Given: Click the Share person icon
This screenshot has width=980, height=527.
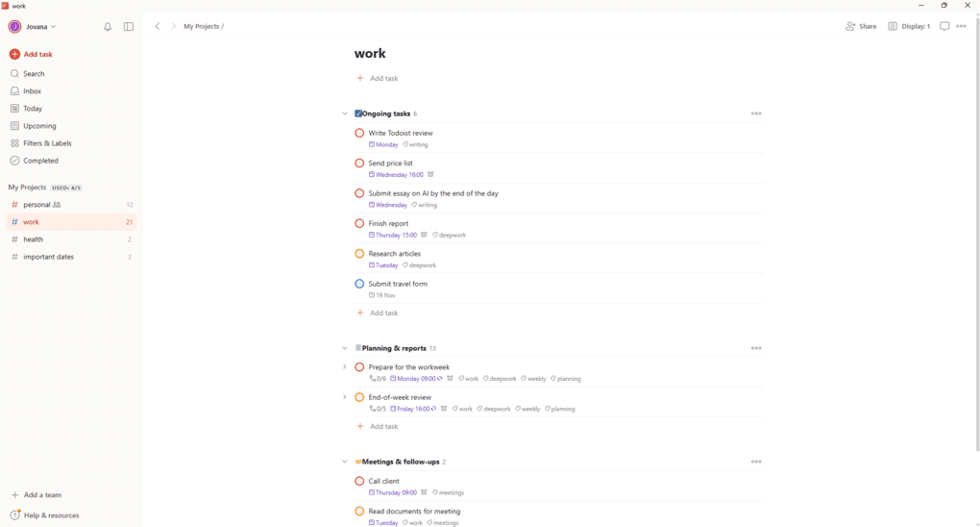Looking at the screenshot, I should point(850,26).
